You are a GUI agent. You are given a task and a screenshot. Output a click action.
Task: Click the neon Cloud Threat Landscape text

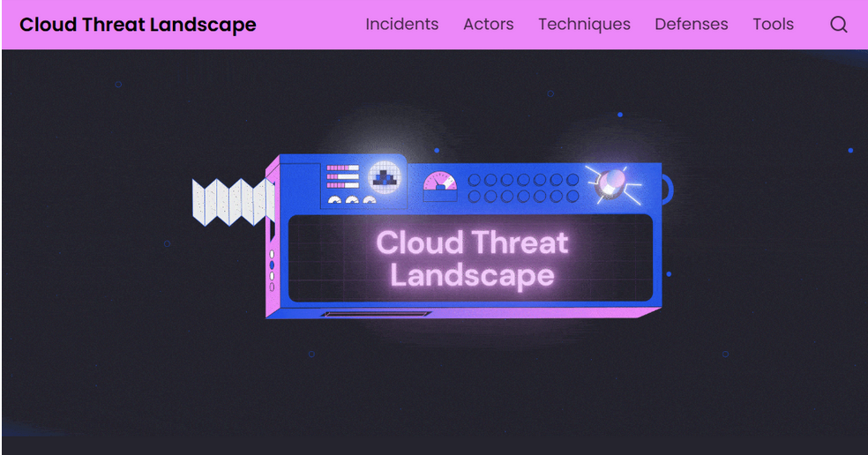coord(472,258)
